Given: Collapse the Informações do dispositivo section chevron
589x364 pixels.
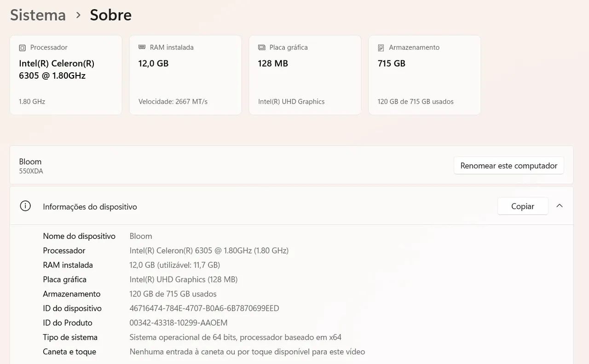Looking at the screenshot, I should tap(560, 206).
